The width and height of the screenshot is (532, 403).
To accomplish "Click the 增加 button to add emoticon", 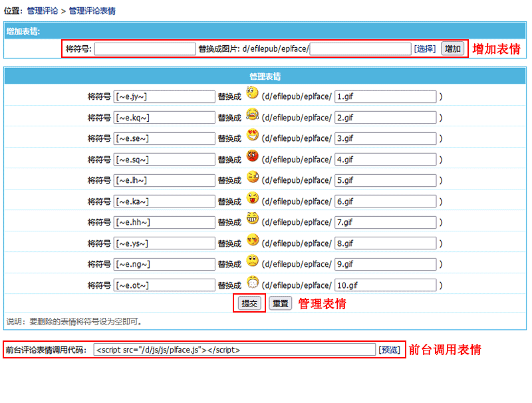I will pyautogui.click(x=452, y=49).
